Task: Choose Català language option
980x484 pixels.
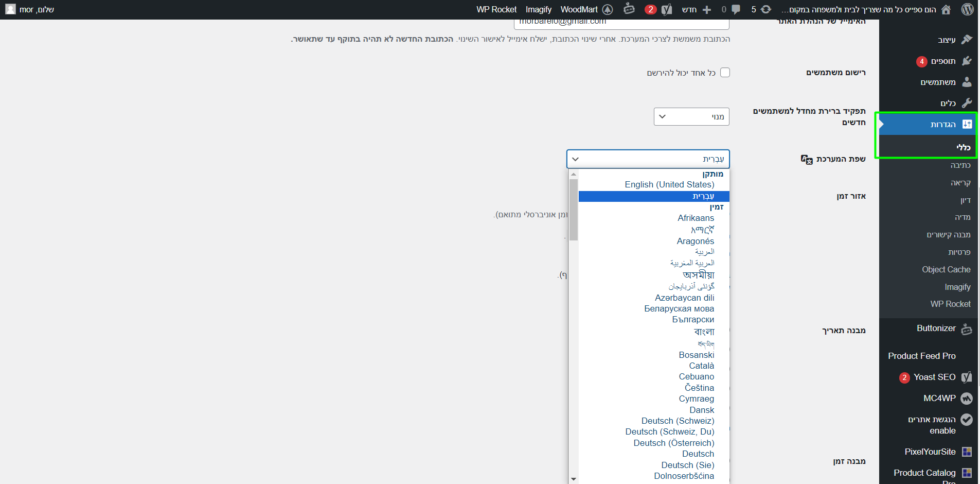Action: 702,366
